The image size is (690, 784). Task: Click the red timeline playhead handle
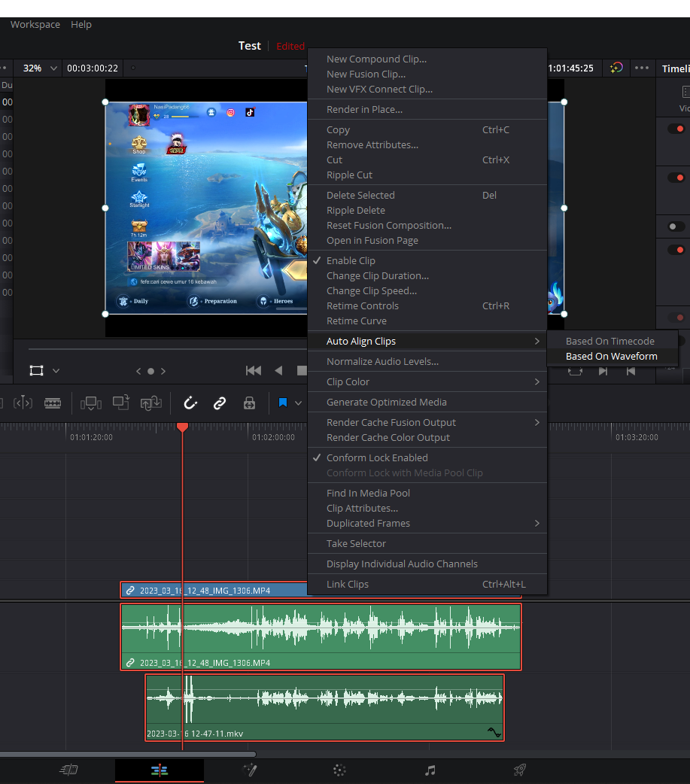click(x=183, y=427)
